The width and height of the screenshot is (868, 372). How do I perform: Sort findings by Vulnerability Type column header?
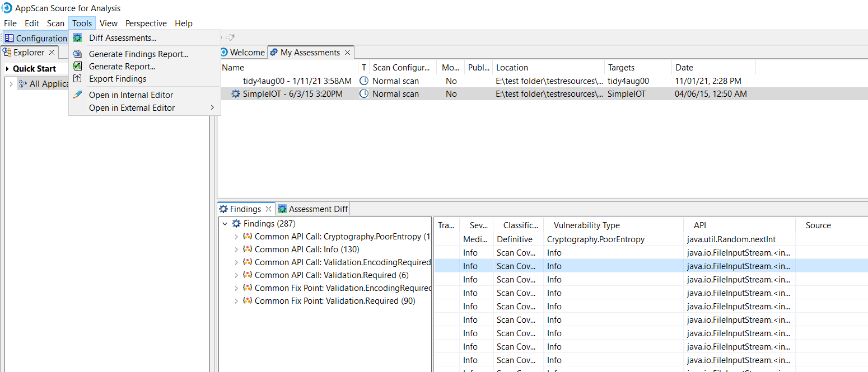586,225
